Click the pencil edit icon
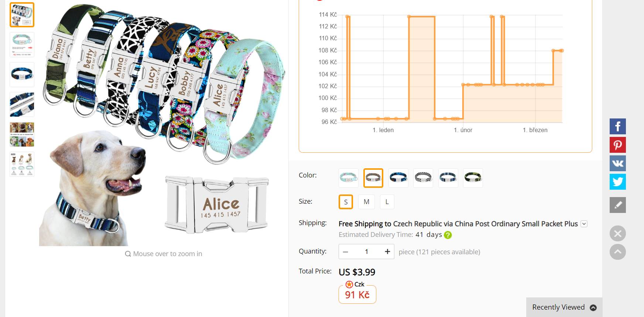 617,205
